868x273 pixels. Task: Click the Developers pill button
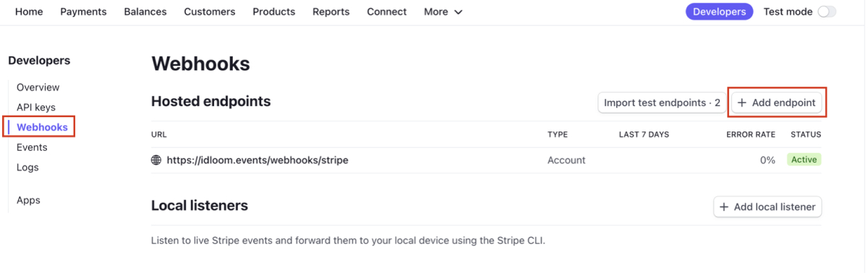click(719, 12)
